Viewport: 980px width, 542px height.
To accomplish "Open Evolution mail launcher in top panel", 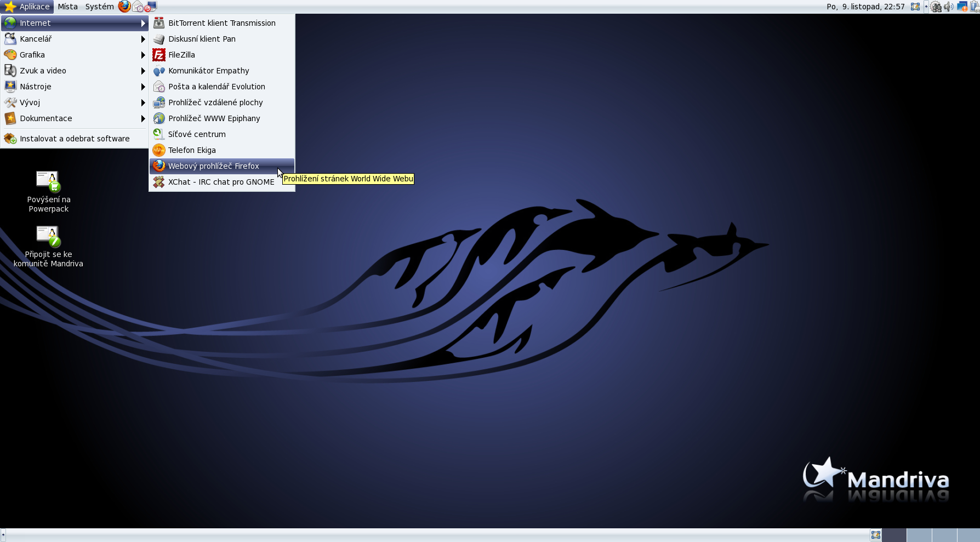I will tap(138, 7).
